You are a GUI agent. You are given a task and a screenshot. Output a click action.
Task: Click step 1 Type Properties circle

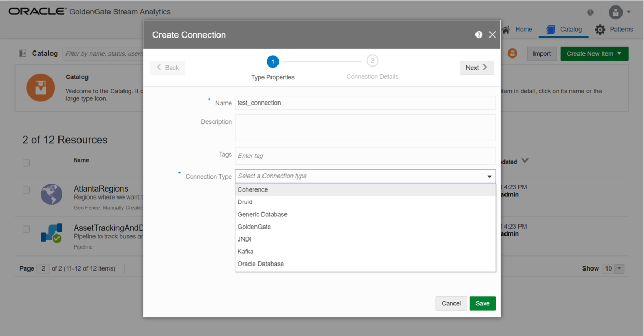click(273, 62)
